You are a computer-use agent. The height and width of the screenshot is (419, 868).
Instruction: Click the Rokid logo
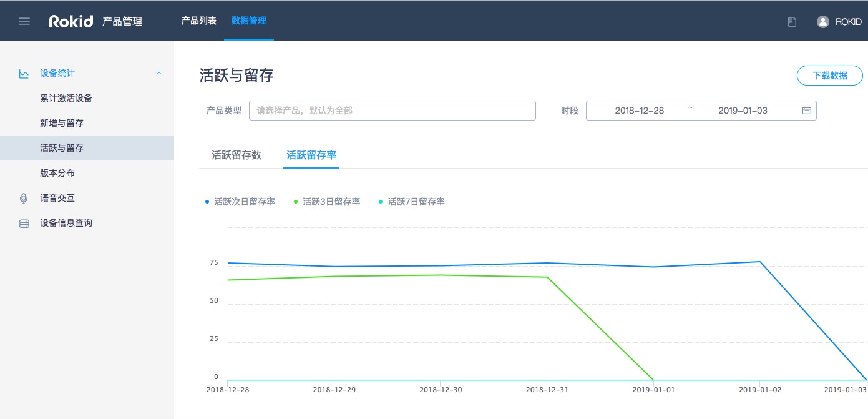point(72,21)
